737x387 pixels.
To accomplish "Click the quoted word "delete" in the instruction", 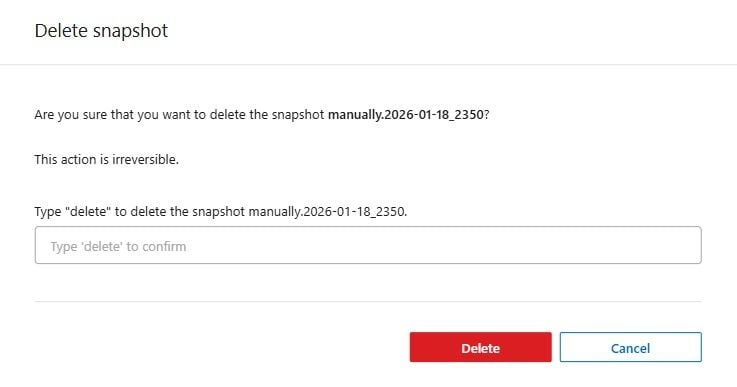I will pyautogui.click(x=87, y=212).
